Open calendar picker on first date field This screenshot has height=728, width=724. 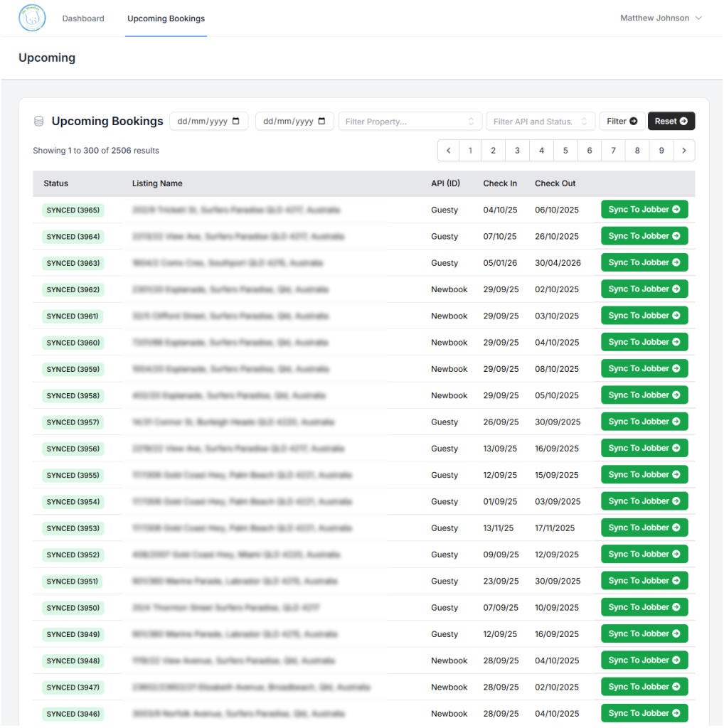(236, 122)
